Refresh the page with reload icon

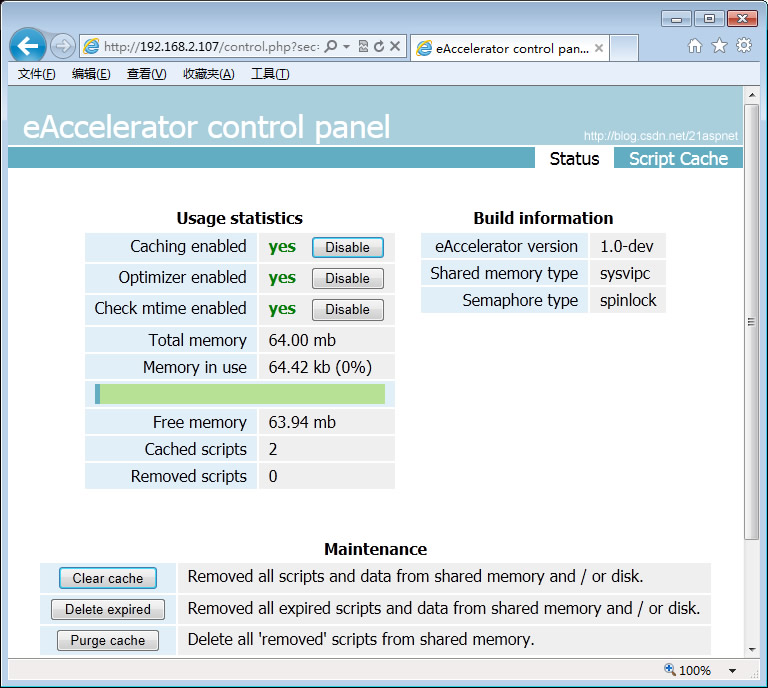pyautogui.click(x=379, y=47)
